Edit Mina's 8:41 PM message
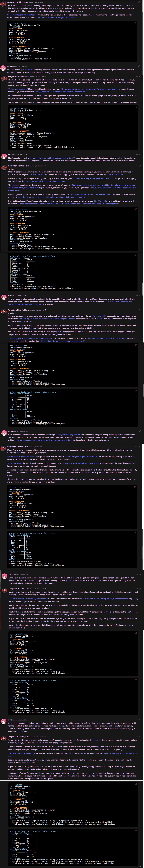The height and width of the screenshot is (868, 144). 140,431
